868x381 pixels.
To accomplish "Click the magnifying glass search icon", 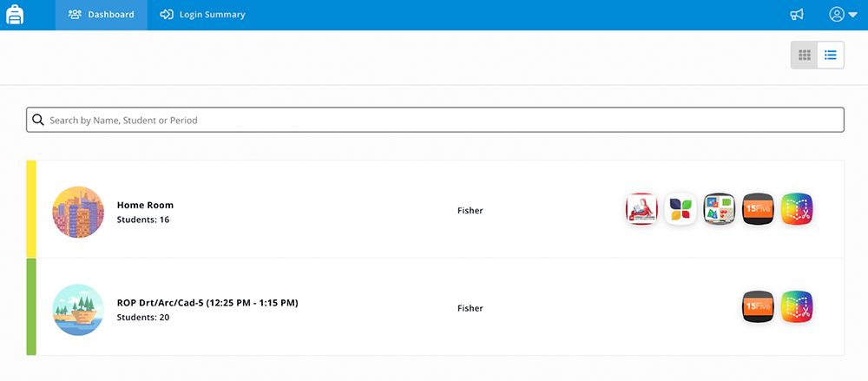I will tap(37, 120).
